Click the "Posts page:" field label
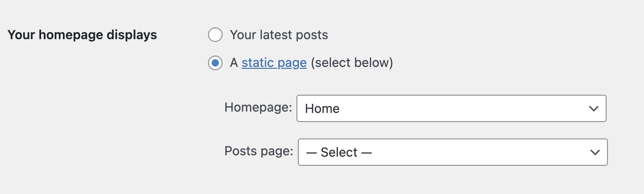This screenshot has height=194, width=644. [x=259, y=151]
